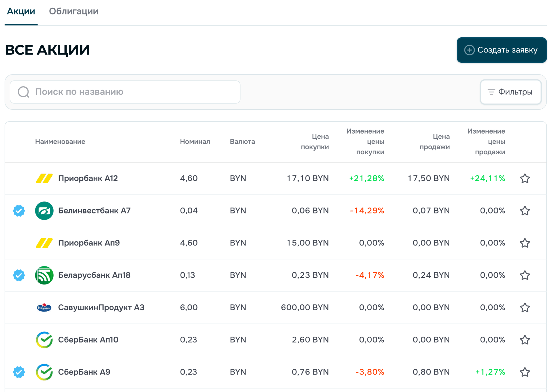Click the Приорбанк А12 yellow logo

(44, 179)
